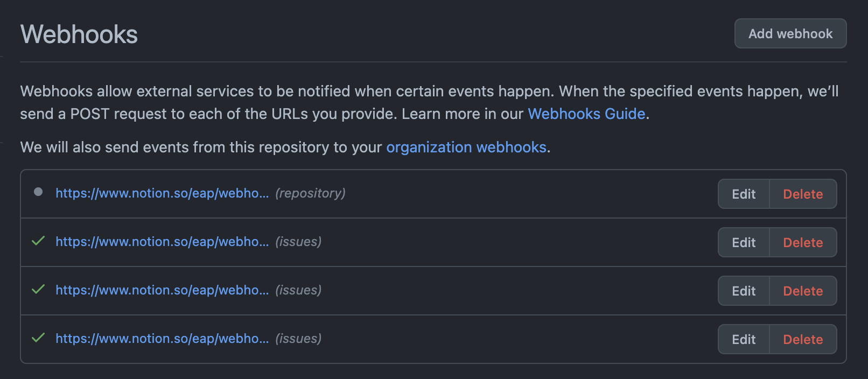Open the last issues webhook URL

(x=162, y=339)
